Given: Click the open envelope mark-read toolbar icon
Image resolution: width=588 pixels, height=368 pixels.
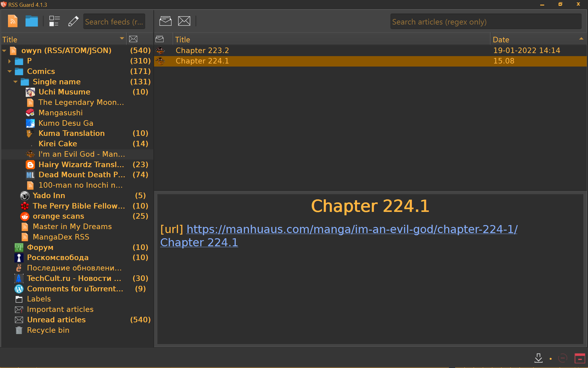Looking at the screenshot, I should (x=165, y=21).
